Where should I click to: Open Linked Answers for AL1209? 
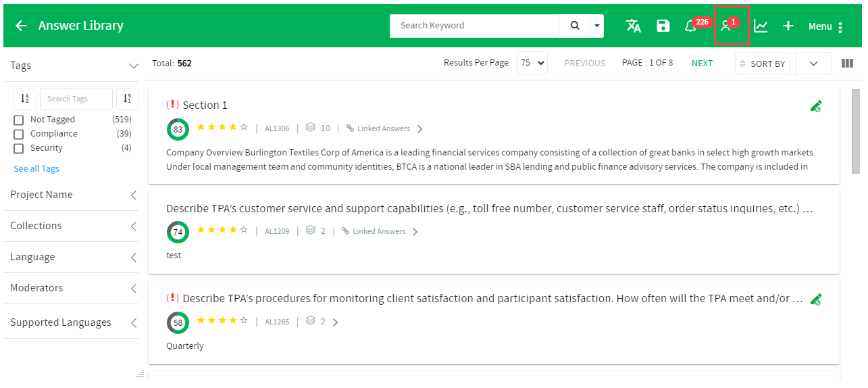tap(379, 231)
